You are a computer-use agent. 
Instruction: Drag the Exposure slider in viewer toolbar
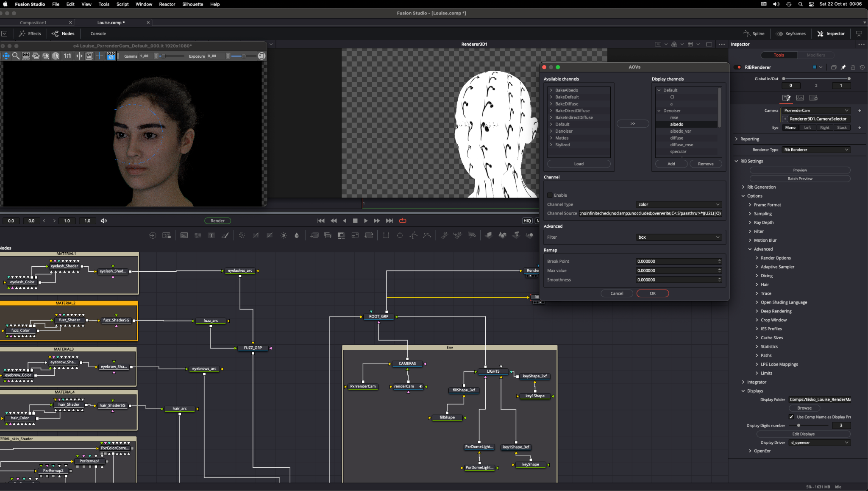[242, 56]
